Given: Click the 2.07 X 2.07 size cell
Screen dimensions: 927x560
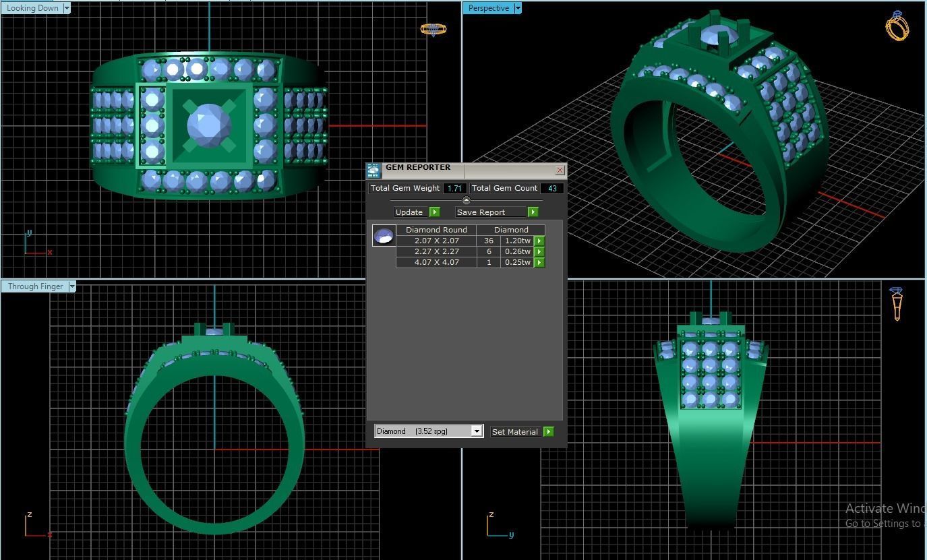Looking at the screenshot, I should (x=436, y=241).
